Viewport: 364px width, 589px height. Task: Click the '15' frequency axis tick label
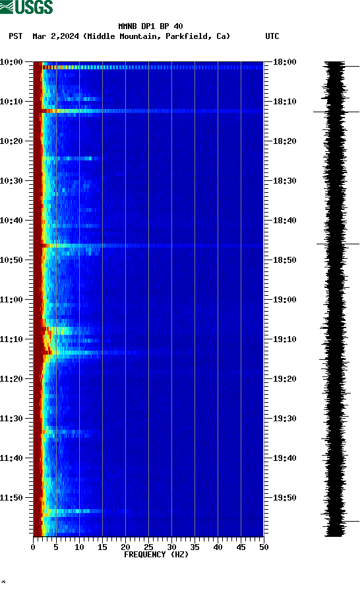pyautogui.click(x=102, y=547)
